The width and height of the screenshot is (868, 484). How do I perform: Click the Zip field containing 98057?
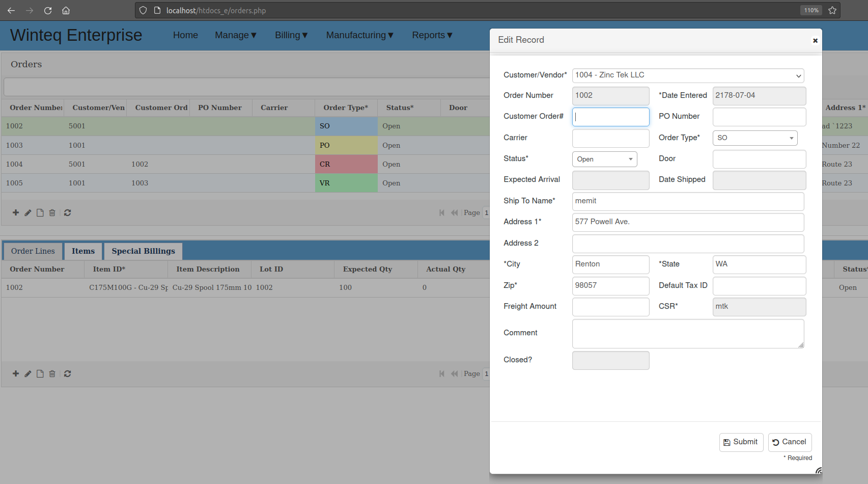610,286
